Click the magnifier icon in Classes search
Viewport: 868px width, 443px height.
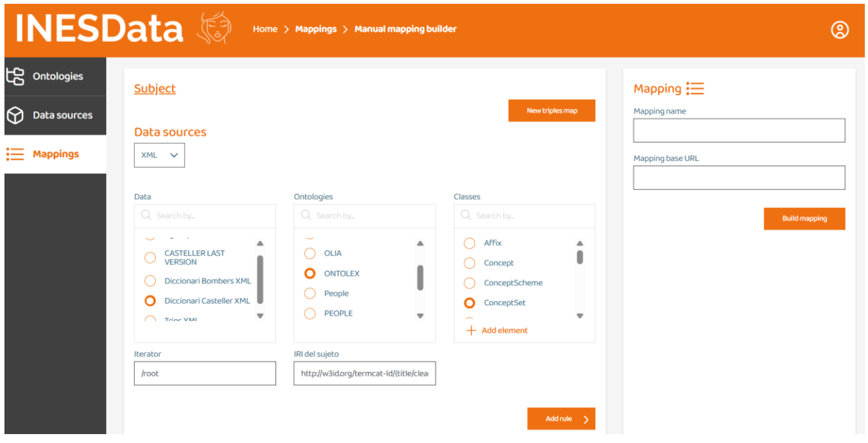coord(466,215)
